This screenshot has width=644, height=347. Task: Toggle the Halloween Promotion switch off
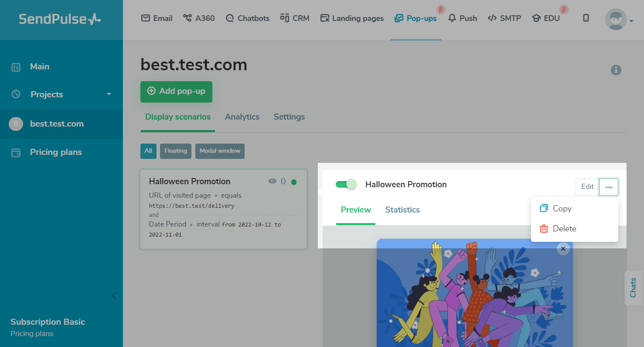tap(346, 184)
